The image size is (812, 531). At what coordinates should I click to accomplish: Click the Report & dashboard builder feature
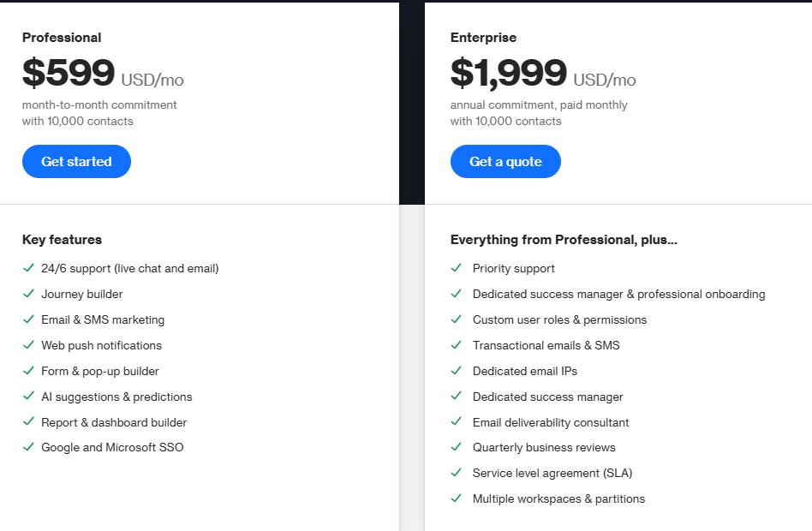[114, 422]
